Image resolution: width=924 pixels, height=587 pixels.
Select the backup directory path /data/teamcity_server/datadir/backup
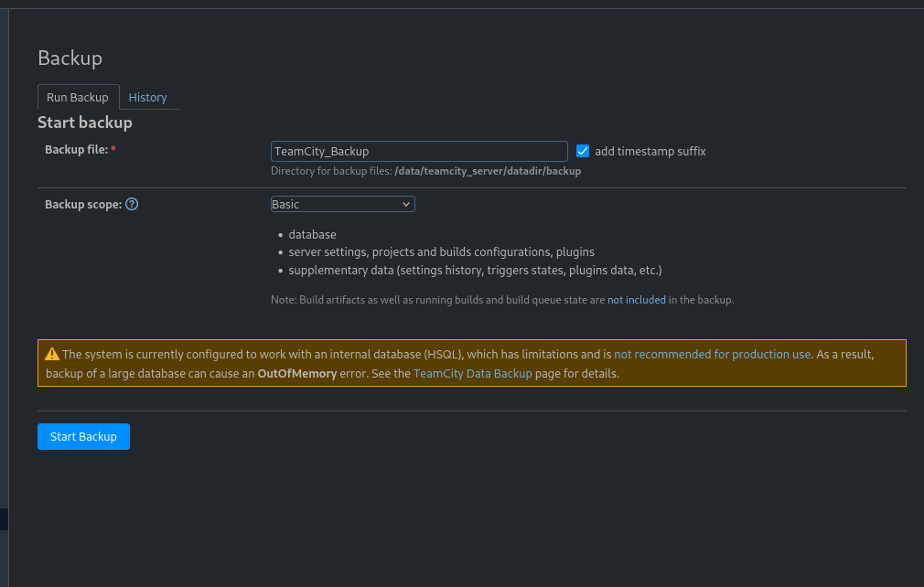[x=488, y=171]
